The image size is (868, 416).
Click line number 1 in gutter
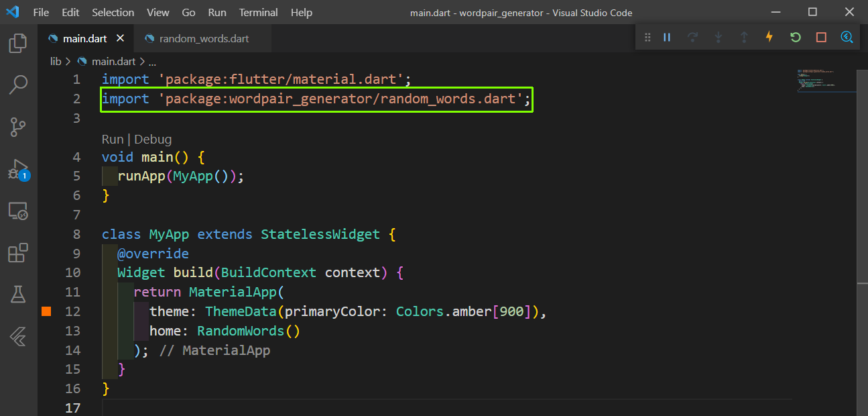[76, 79]
